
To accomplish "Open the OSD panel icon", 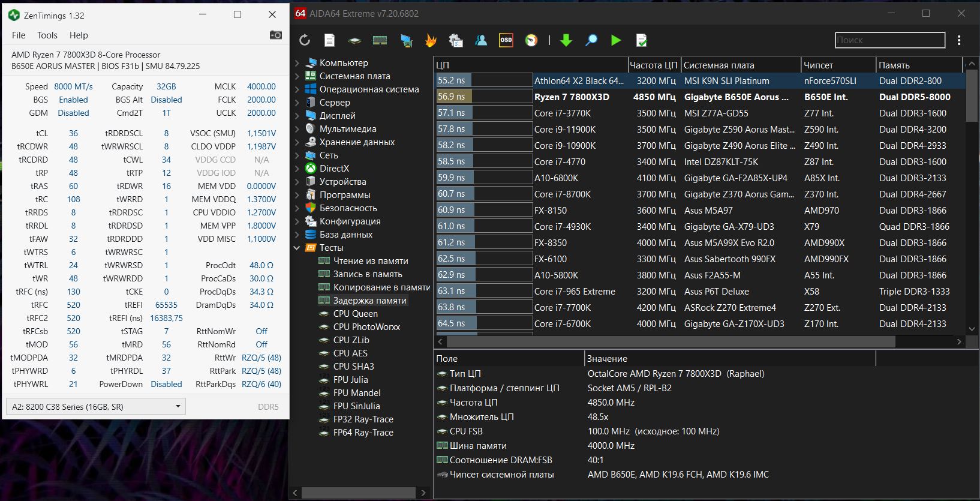I will pos(506,40).
